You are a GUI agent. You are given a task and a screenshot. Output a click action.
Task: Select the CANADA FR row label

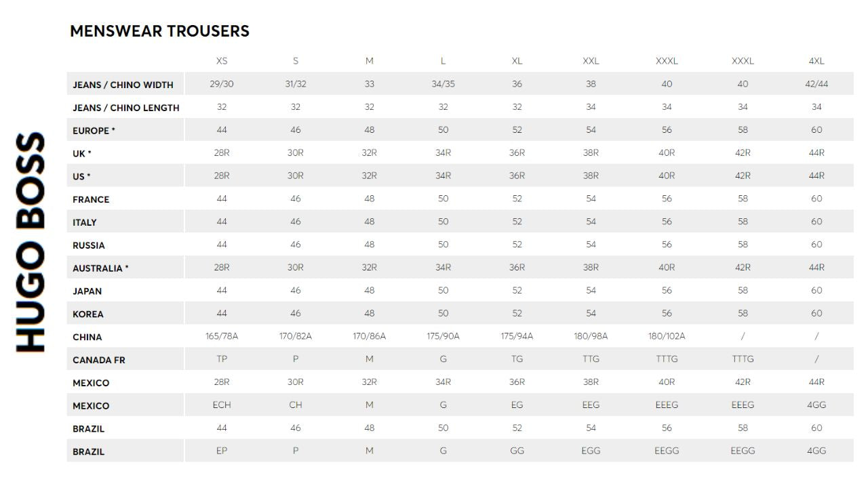click(99, 360)
